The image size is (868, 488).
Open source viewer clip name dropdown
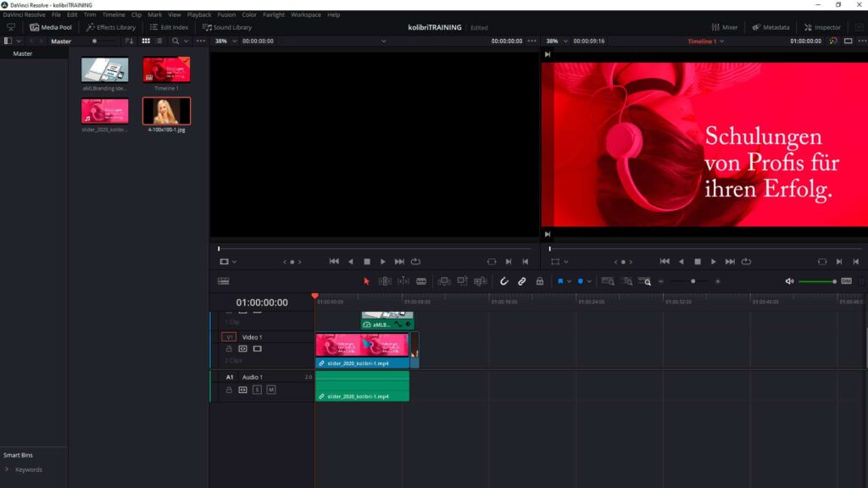[x=384, y=41]
